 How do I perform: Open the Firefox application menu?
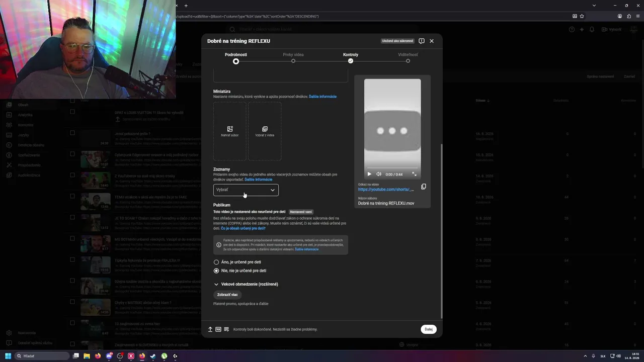638,16
